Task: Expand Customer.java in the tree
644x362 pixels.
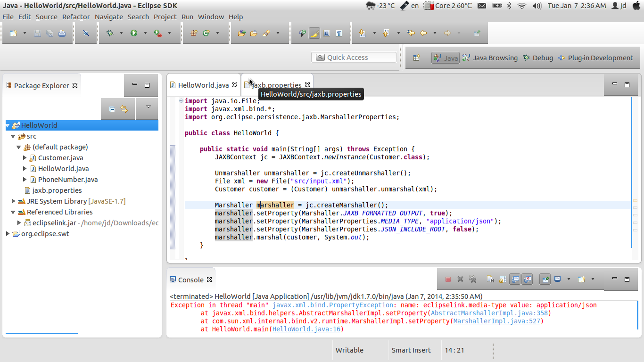Action: click(x=25, y=158)
